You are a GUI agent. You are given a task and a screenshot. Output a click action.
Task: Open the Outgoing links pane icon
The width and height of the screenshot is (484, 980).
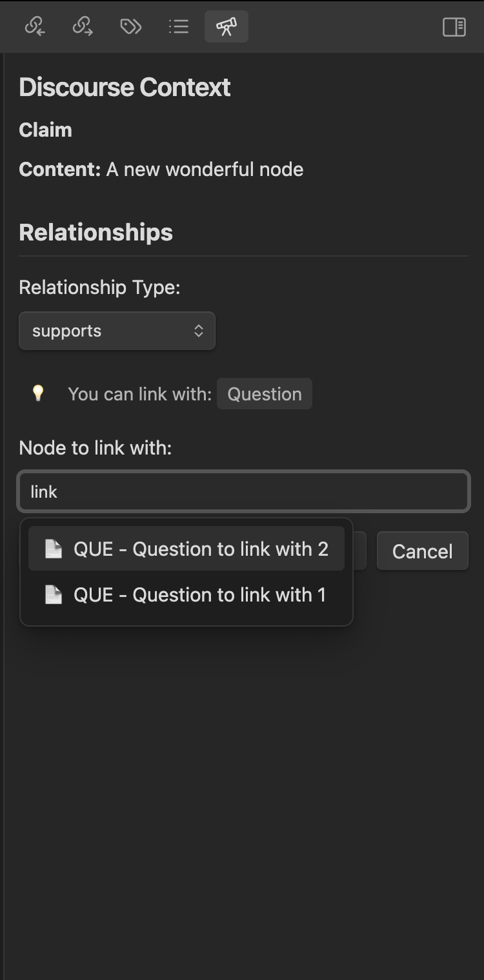[83, 26]
